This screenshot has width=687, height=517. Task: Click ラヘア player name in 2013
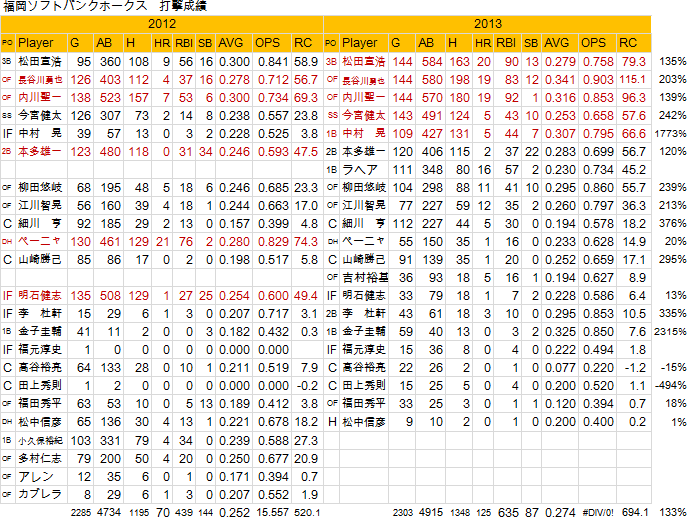(360, 169)
